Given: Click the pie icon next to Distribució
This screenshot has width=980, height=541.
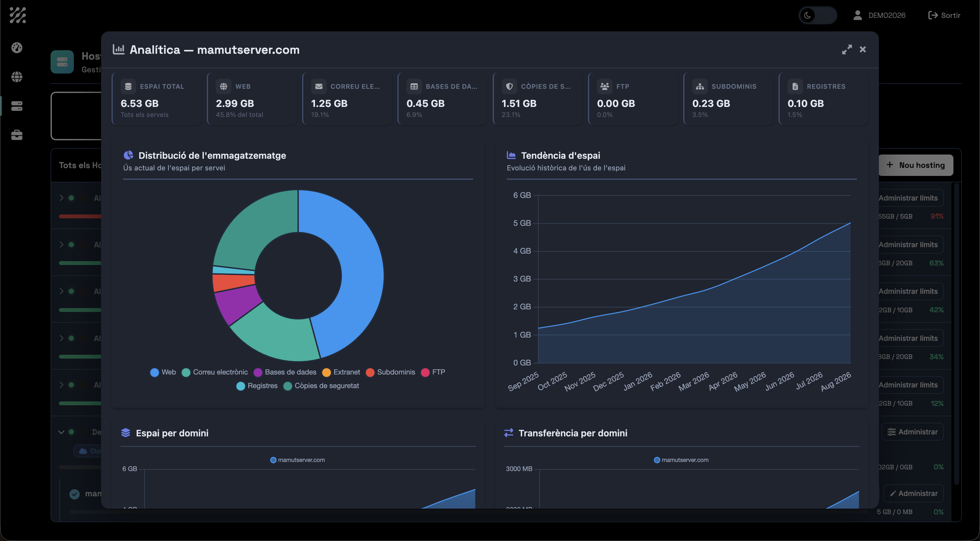Looking at the screenshot, I should (x=129, y=155).
